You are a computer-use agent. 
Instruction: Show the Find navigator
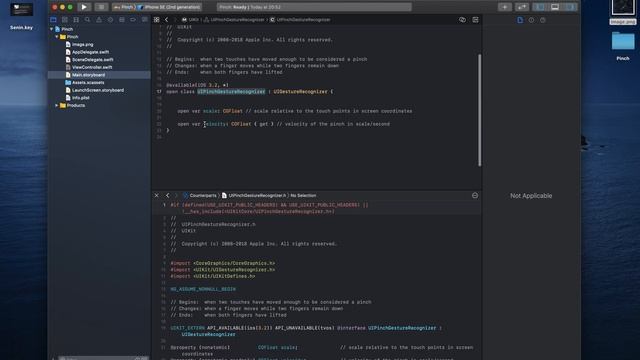click(x=87, y=20)
